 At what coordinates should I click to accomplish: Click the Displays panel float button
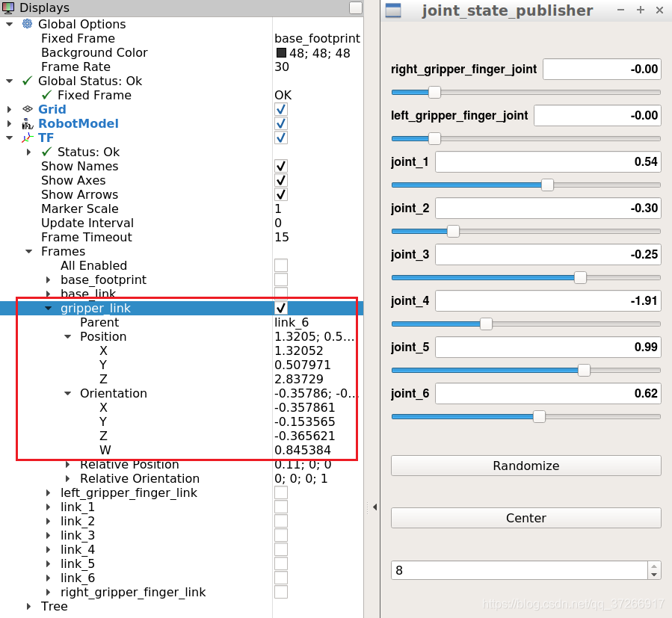(x=356, y=7)
